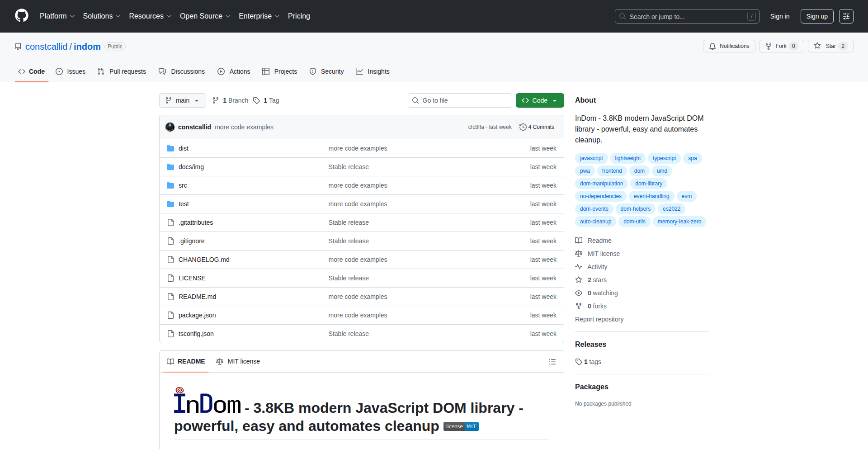Click the Notifications bell button

coord(729,46)
